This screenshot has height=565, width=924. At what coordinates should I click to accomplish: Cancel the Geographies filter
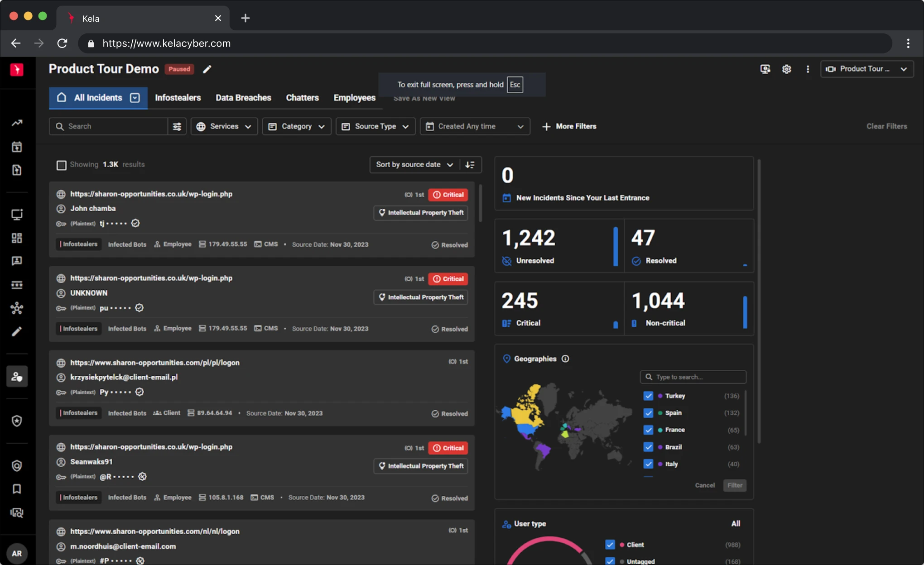[705, 485]
